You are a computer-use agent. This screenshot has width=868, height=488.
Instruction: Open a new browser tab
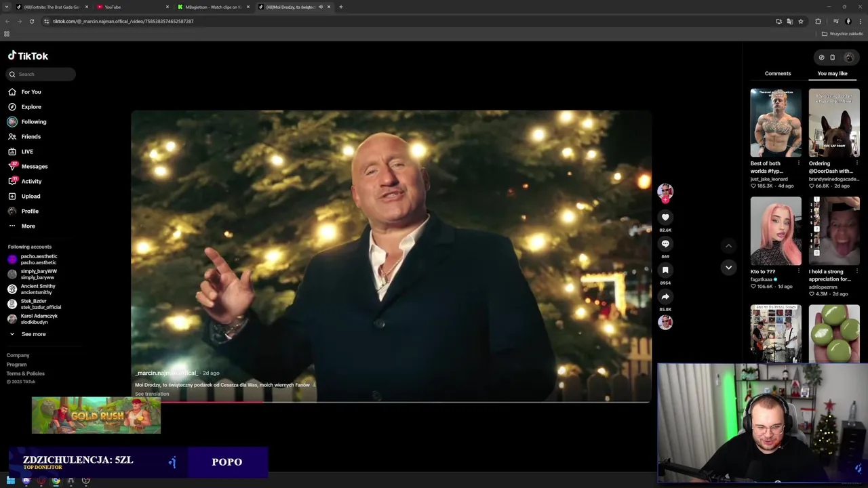click(x=341, y=7)
